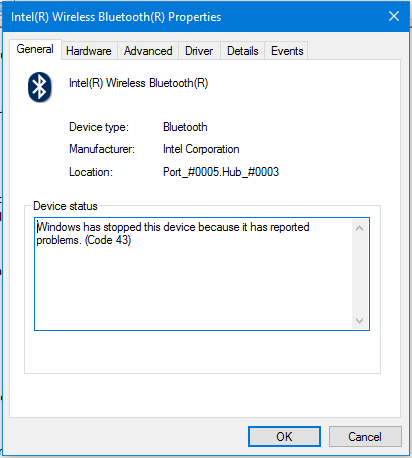Click the window title bar text
Viewport: 412px width, 458px height.
click(116, 17)
